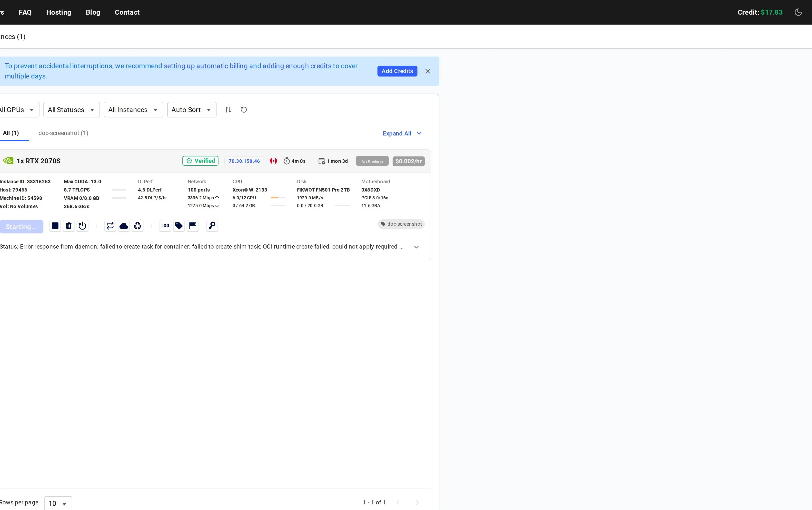This screenshot has width=812, height=510.
Task: Click the Starting... status button
Action: tap(21, 227)
